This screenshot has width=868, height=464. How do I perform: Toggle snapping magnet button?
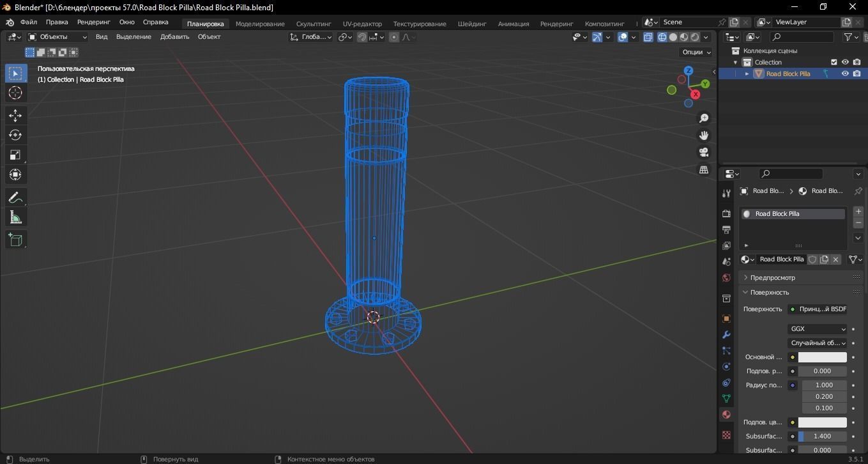point(362,37)
